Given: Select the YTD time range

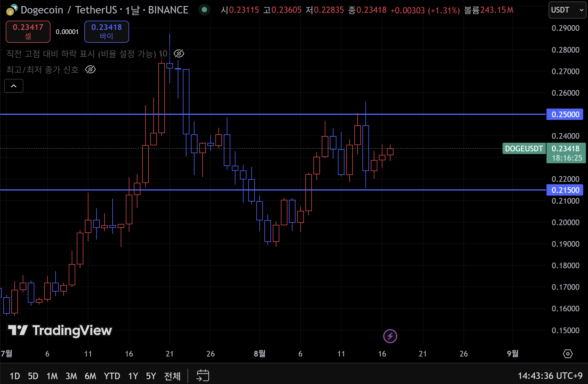Looking at the screenshot, I should click(x=112, y=376).
